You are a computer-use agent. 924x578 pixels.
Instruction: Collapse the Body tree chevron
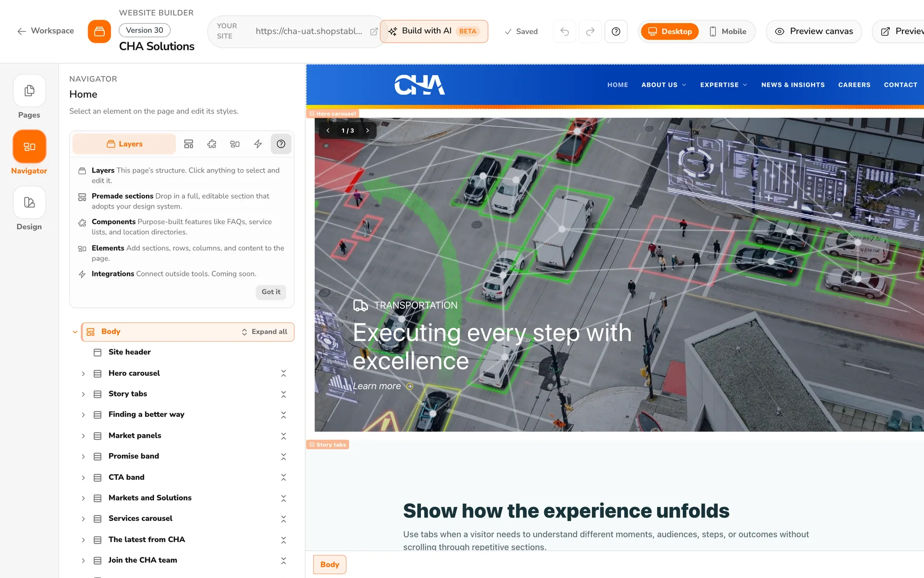pos(75,332)
